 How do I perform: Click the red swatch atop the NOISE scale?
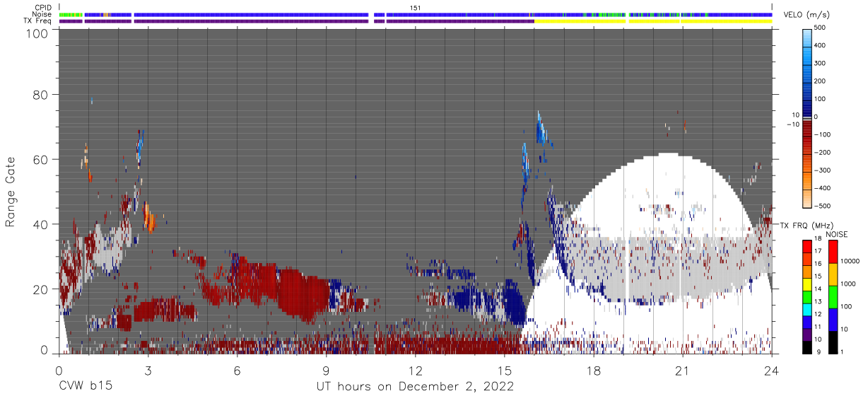tap(834, 251)
